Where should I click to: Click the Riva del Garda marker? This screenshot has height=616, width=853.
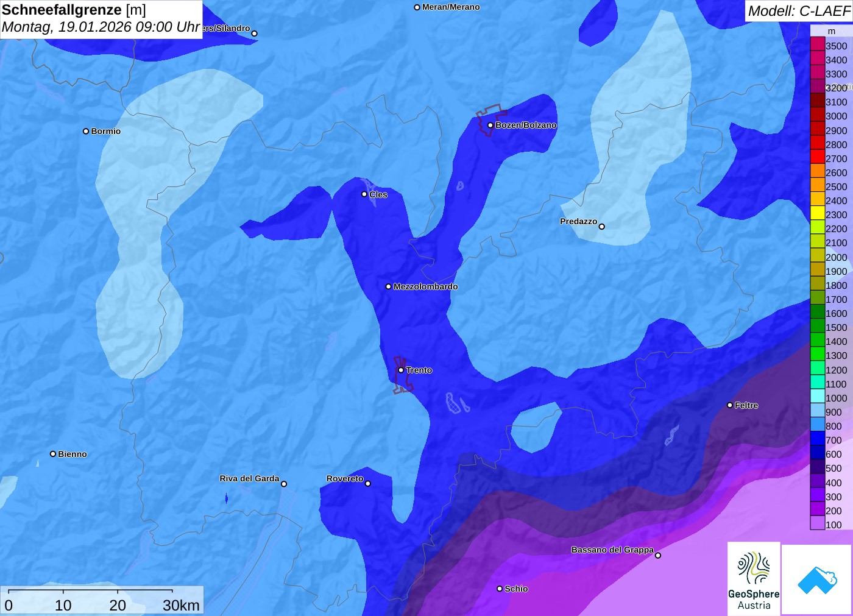284,484
